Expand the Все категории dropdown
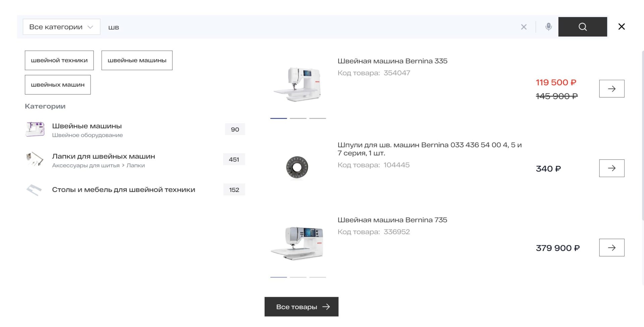Screen dimensions: 644x327 [x=61, y=27]
